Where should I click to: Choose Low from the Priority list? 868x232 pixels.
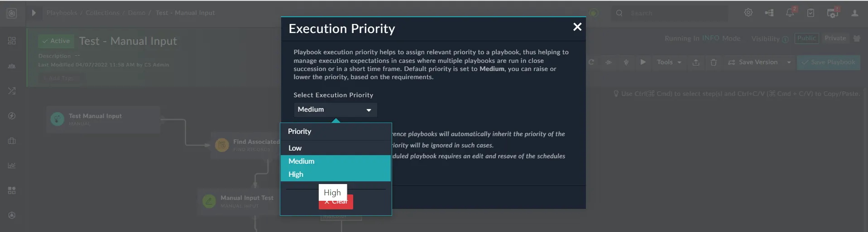[x=336, y=148]
